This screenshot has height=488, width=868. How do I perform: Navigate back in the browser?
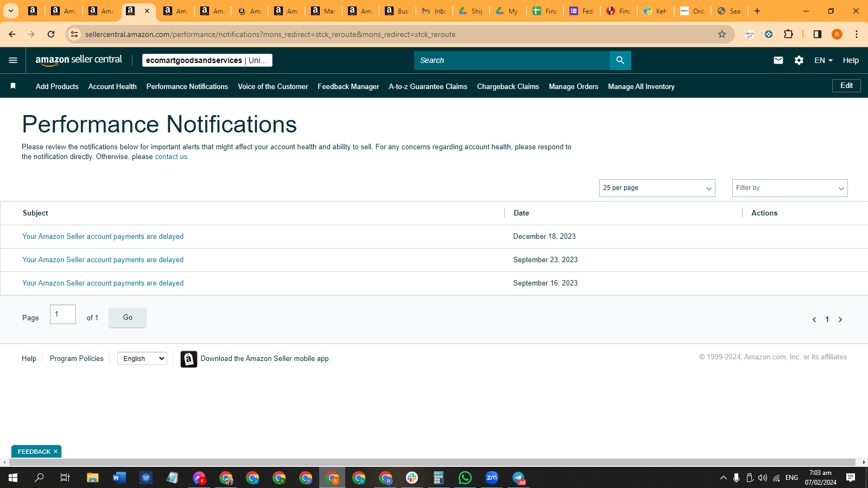tap(12, 34)
